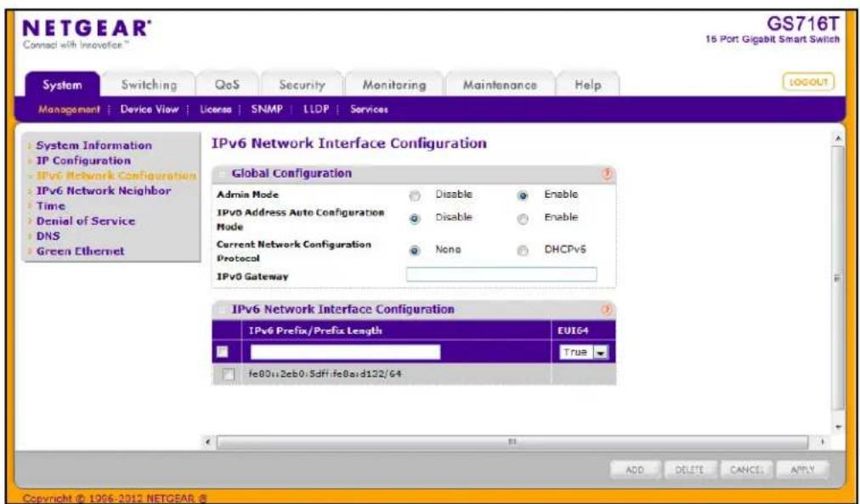Tick checkbox in new prefix entry row
The width and height of the screenshot is (860, 504).
(223, 352)
